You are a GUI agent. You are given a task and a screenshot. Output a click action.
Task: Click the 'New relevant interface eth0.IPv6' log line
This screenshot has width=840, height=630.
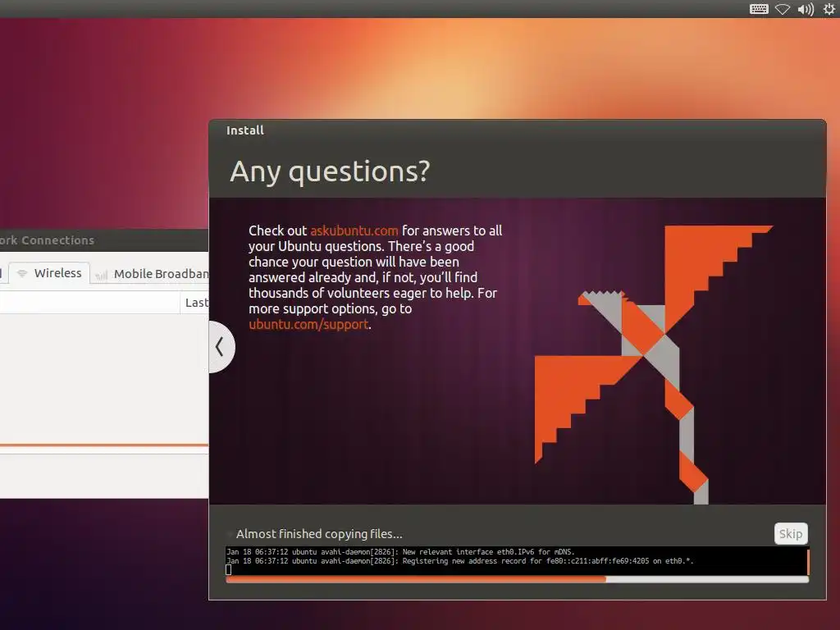tap(400, 552)
